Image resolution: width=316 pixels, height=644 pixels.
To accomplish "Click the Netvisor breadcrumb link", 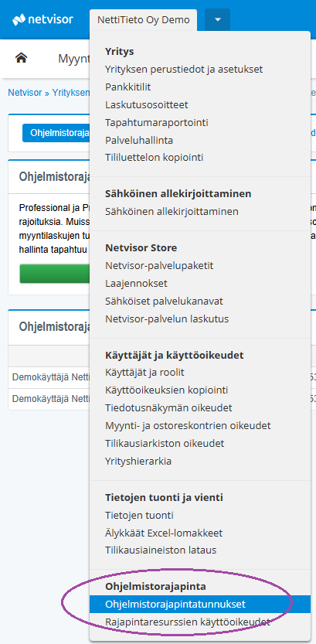I will pyautogui.click(x=25, y=93).
